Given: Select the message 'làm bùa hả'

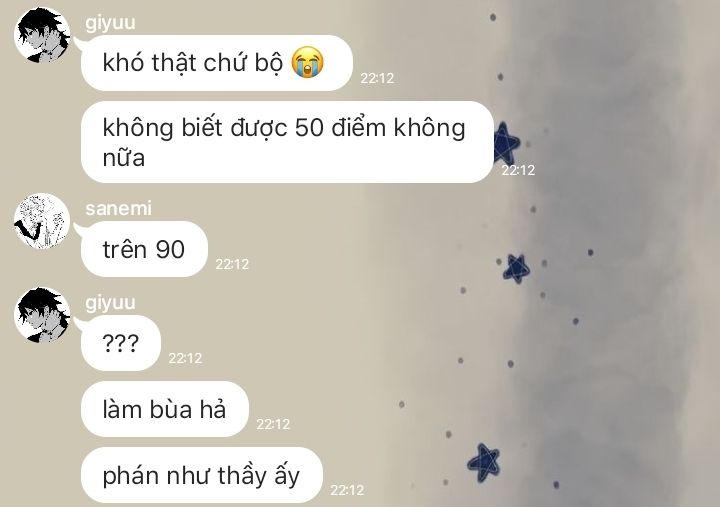Looking at the screenshot, I should (164, 409).
